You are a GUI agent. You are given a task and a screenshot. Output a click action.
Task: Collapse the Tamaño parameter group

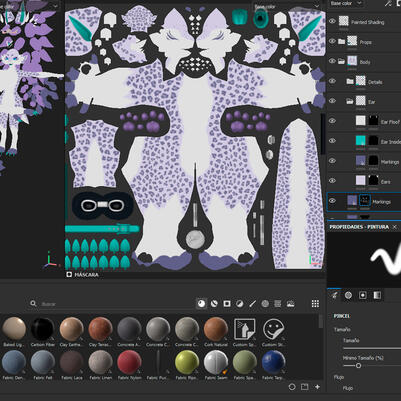point(342,329)
